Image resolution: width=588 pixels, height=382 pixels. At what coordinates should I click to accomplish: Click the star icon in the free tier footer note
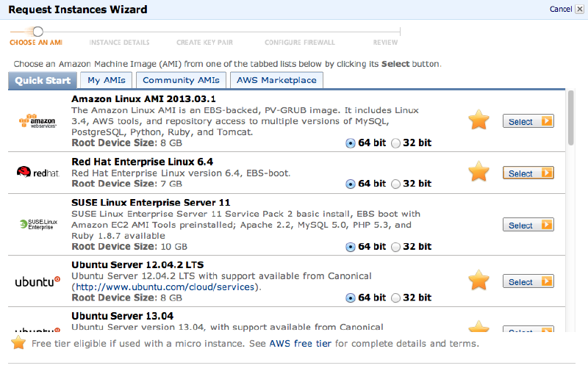(18, 342)
